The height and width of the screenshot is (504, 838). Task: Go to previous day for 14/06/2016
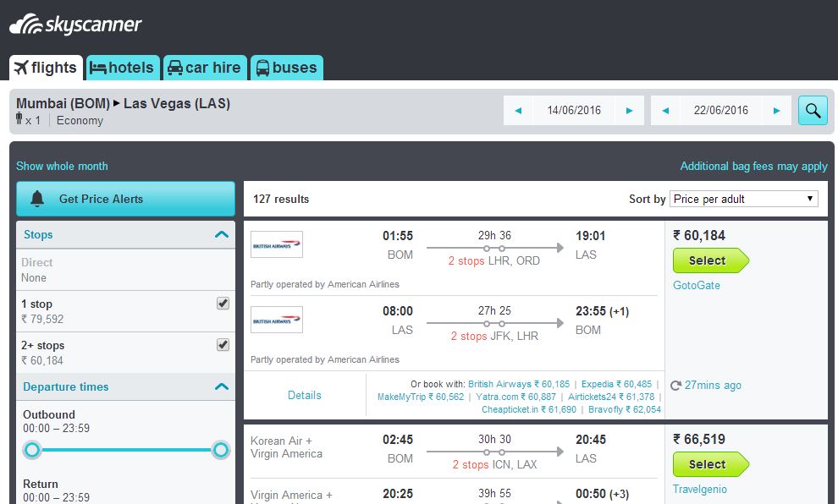click(518, 111)
